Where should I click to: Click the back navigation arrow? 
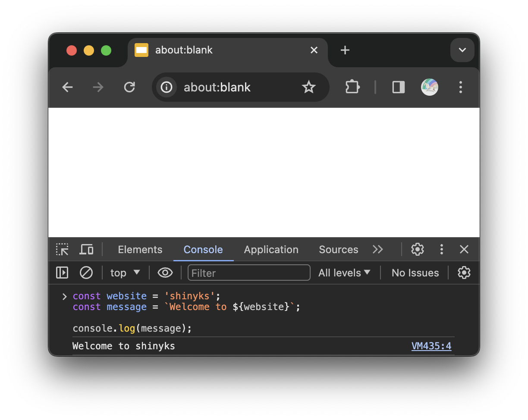pyautogui.click(x=67, y=88)
